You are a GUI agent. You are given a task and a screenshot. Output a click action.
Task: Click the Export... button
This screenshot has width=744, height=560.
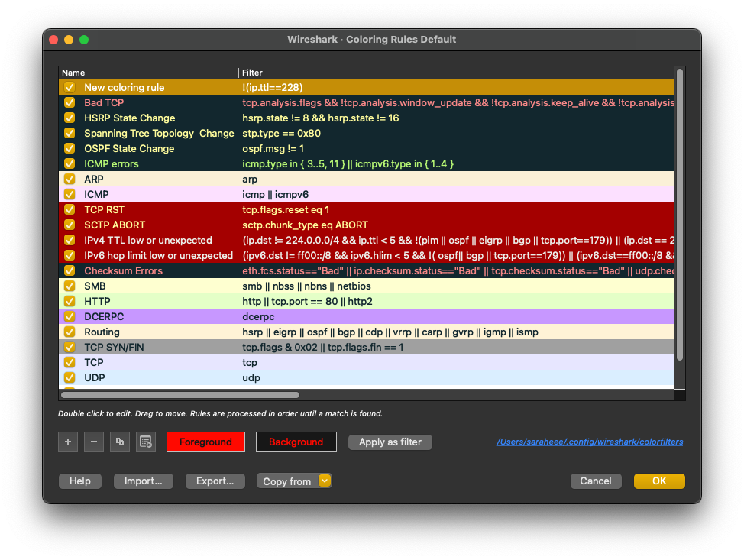pos(215,481)
